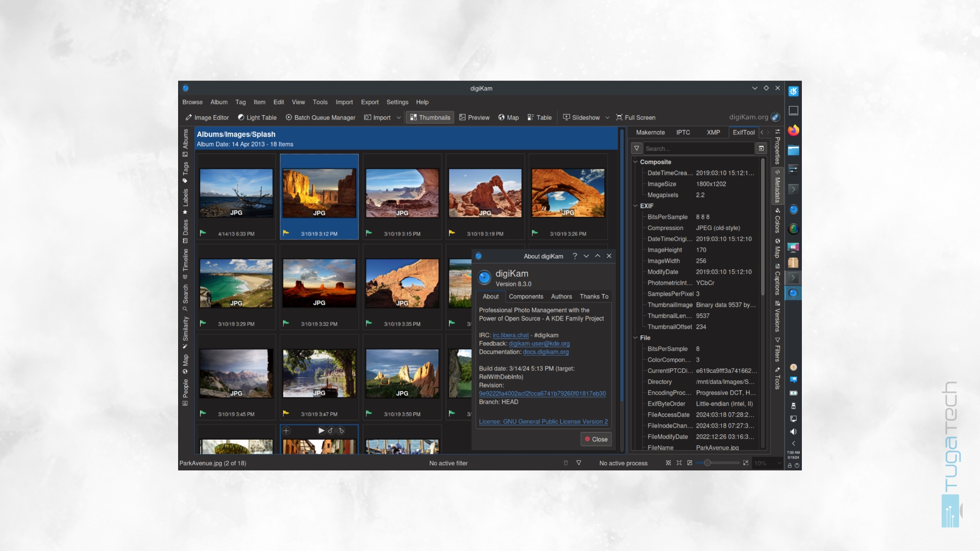
Task: Open docs.digikam.org documentation link
Action: pos(546,352)
